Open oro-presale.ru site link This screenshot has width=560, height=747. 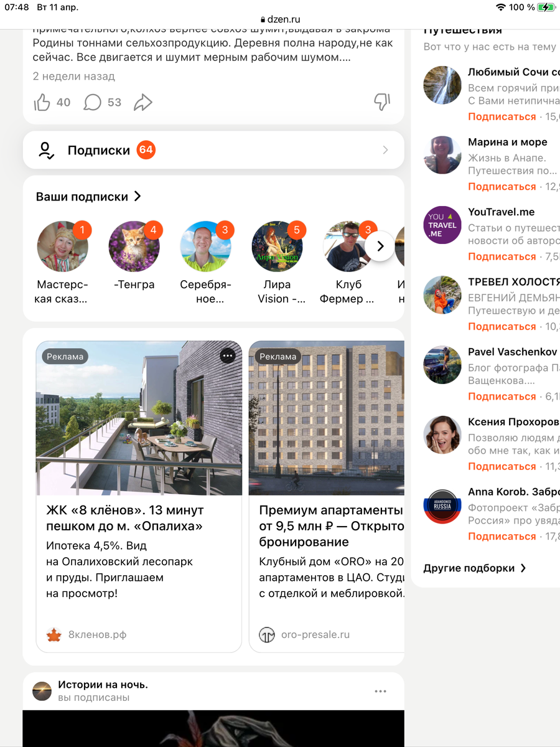click(315, 635)
